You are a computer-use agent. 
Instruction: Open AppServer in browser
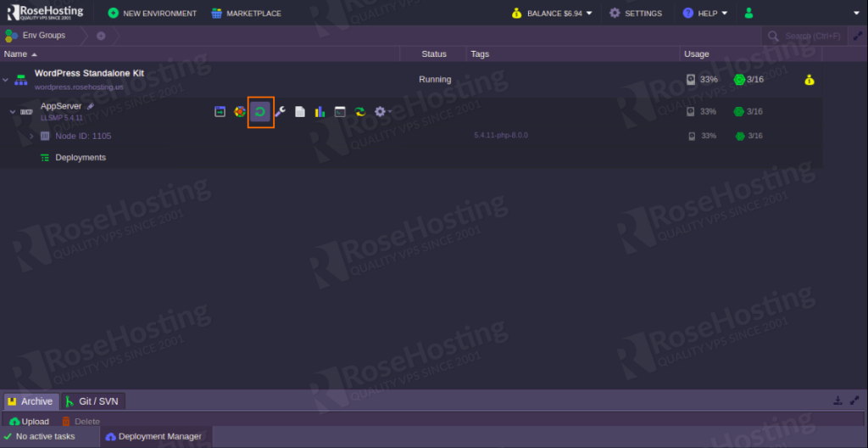[x=220, y=112]
